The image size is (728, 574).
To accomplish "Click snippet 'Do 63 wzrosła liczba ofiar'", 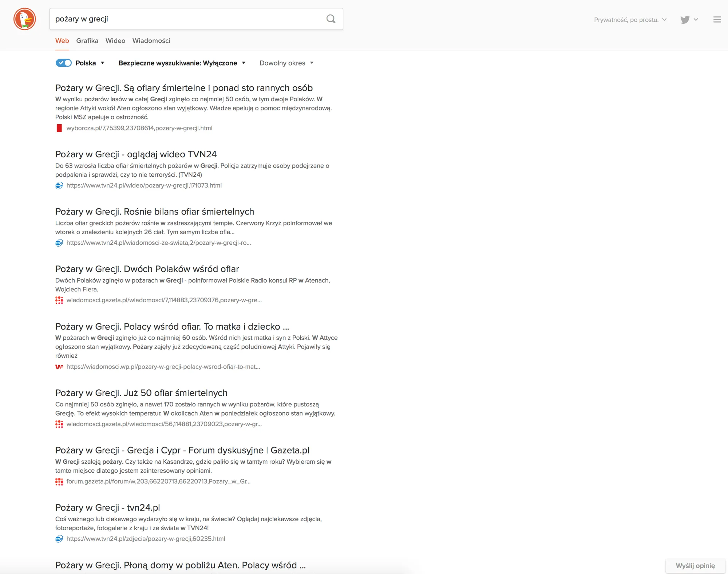I will 192,170.
